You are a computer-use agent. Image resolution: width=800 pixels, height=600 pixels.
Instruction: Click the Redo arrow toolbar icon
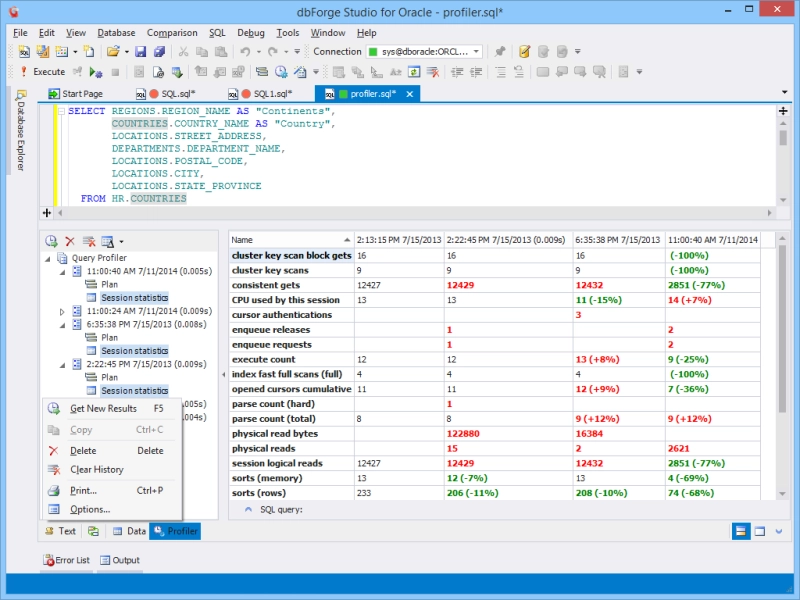pyautogui.click(x=273, y=52)
